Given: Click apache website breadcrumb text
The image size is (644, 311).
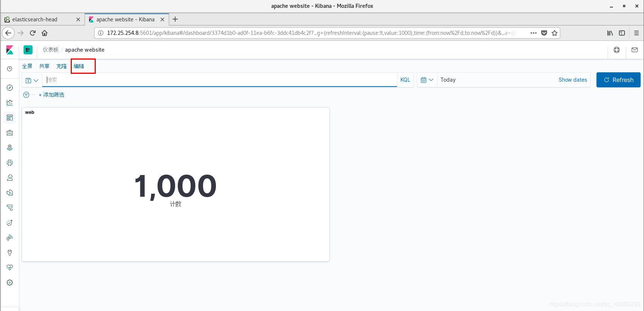Looking at the screenshot, I should tap(85, 50).
